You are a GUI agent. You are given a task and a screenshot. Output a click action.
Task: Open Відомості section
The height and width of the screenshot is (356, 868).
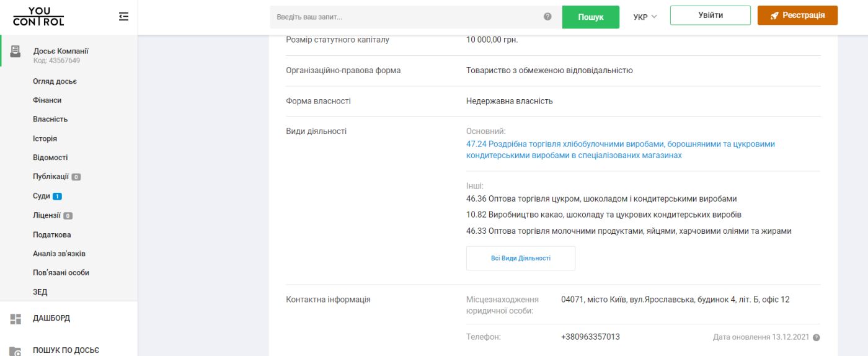pos(50,158)
